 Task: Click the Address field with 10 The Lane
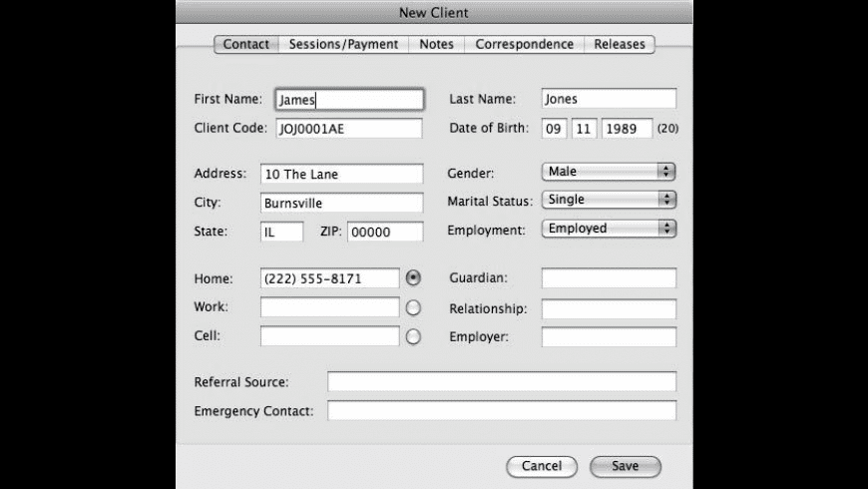(x=341, y=174)
